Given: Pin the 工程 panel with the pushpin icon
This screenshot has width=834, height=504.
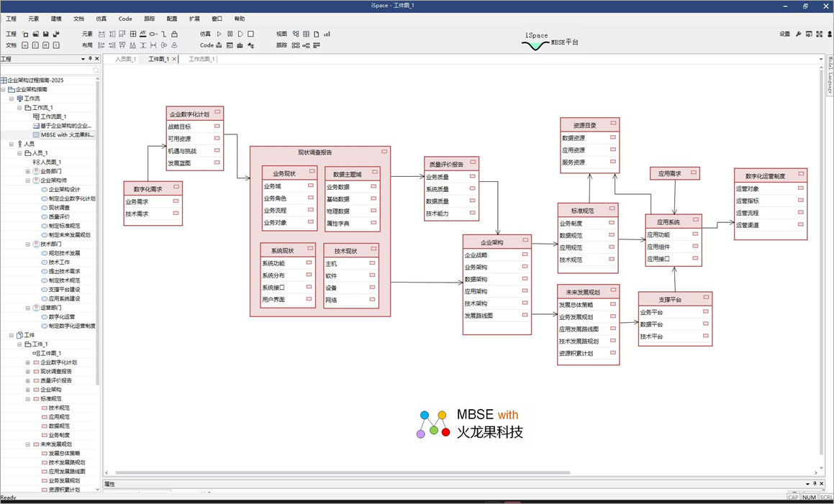Looking at the screenshot, I should (x=89, y=59).
